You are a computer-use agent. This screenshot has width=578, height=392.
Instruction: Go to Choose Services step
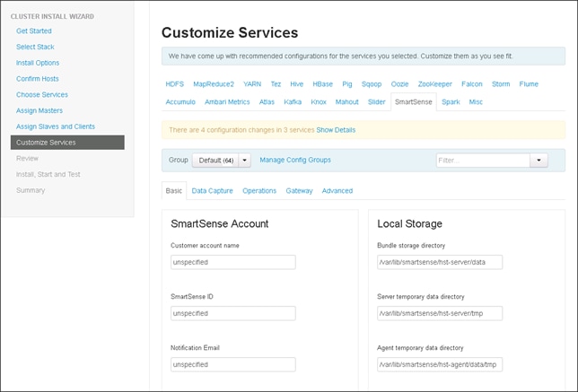coord(42,95)
